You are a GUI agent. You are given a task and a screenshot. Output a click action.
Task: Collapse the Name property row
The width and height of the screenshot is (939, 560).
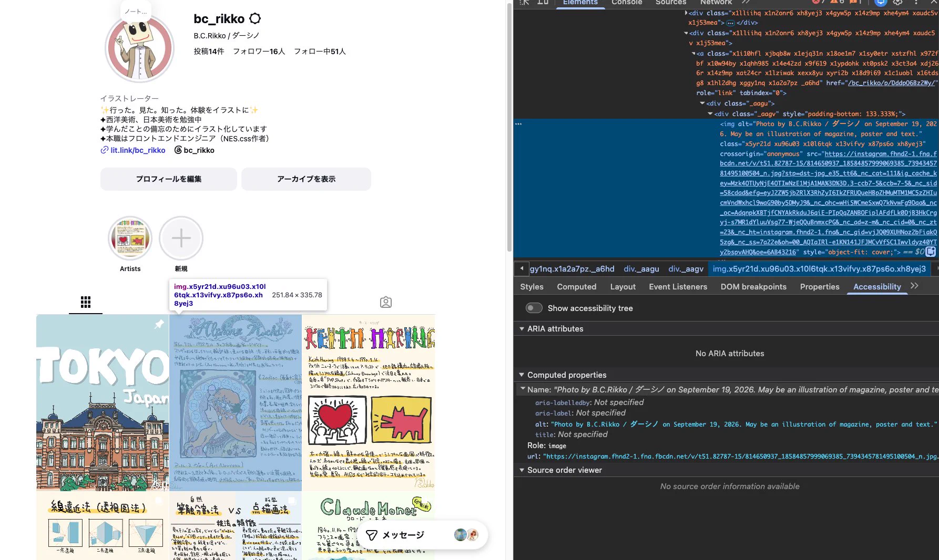pyautogui.click(x=523, y=389)
